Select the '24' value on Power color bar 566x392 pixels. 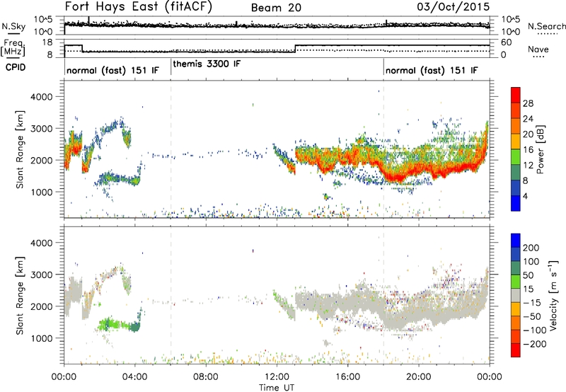pos(528,119)
